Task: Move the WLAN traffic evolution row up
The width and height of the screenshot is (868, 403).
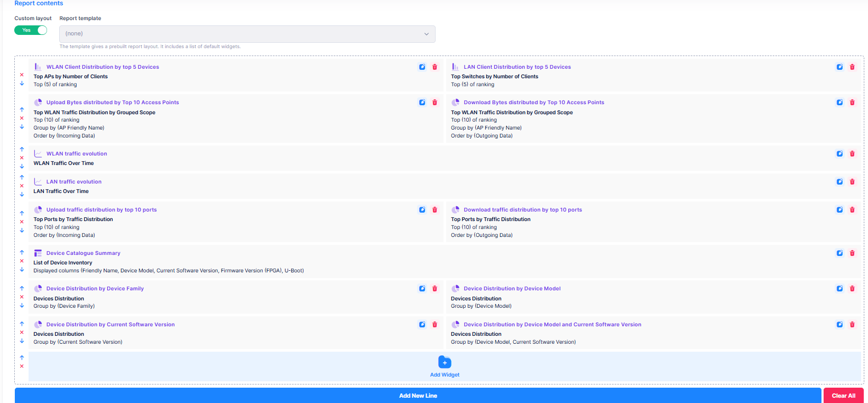Action: pyautogui.click(x=22, y=149)
